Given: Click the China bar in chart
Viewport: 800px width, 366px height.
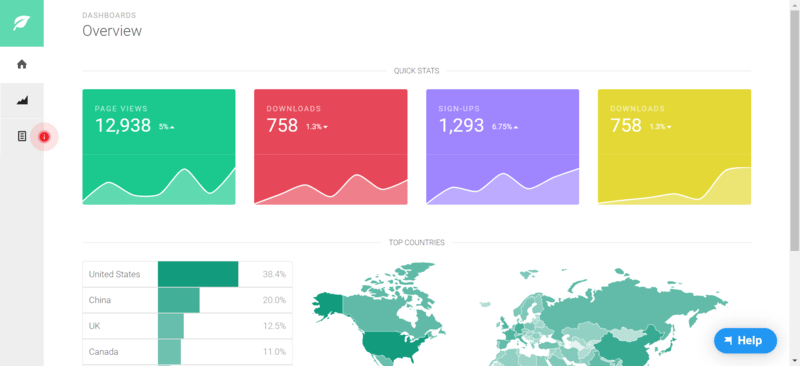Looking at the screenshot, I should click(x=179, y=300).
